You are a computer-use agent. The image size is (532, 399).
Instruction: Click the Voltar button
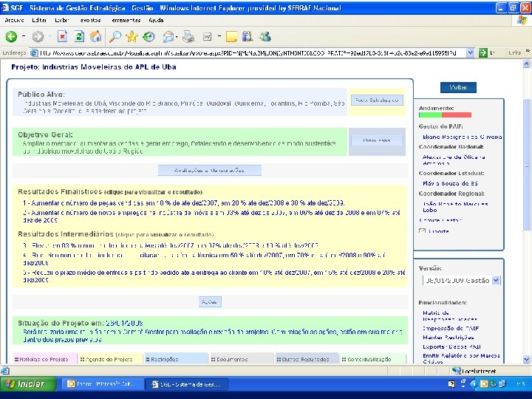pos(458,87)
